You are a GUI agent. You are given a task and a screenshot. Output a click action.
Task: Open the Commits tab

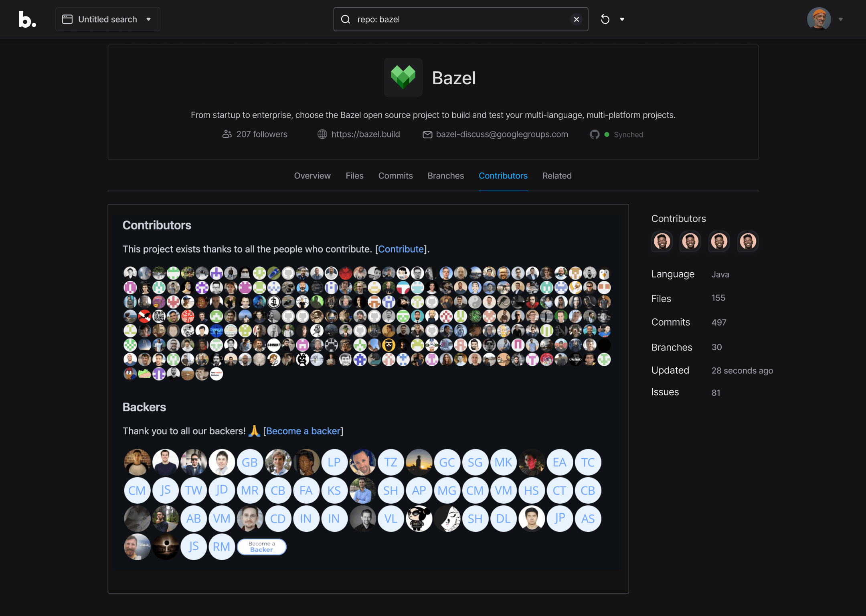coord(395,176)
